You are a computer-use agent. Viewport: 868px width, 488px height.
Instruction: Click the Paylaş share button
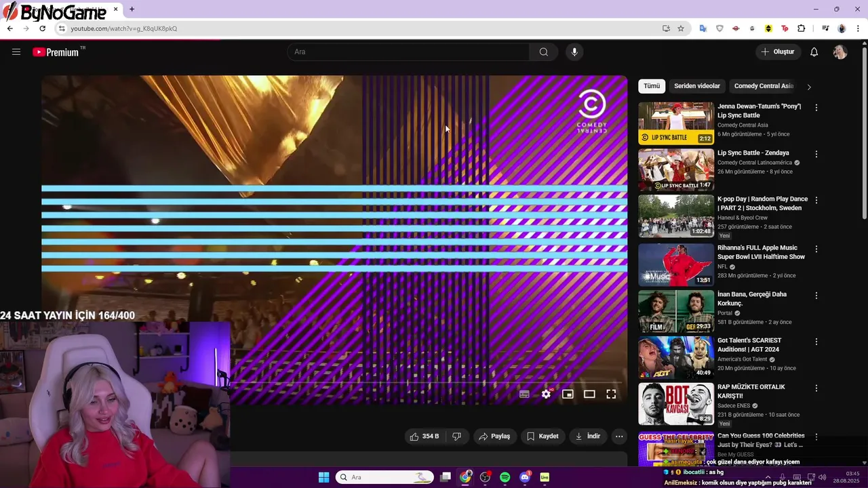pyautogui.click(x=494, y=436)
